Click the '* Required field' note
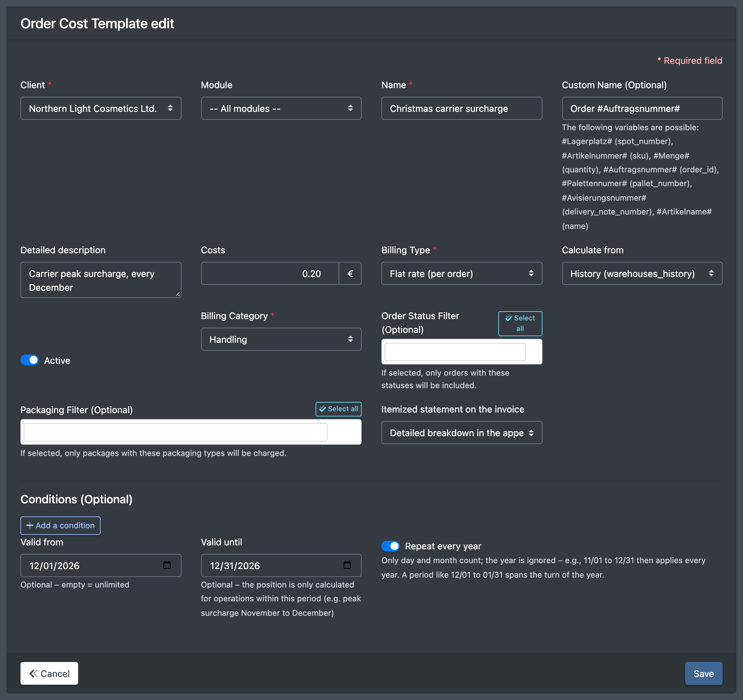Image resolution: width=743 pixels, height=700 pixels. [x=689, y=61]
